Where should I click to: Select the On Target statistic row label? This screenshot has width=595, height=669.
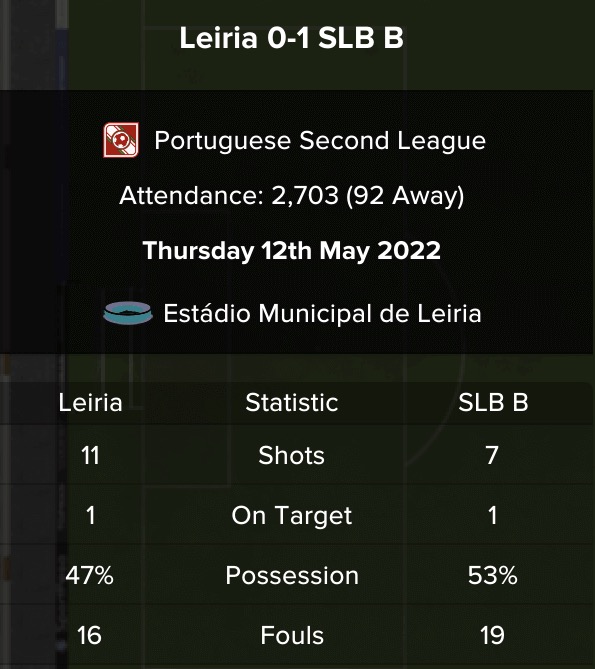[292, 515]
